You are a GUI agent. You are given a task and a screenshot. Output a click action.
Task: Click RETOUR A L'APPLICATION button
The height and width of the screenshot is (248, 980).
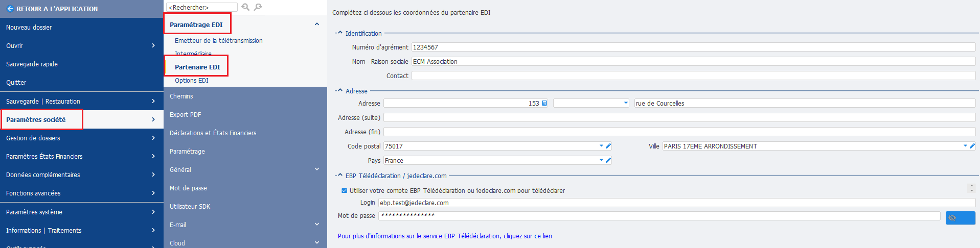82,9
